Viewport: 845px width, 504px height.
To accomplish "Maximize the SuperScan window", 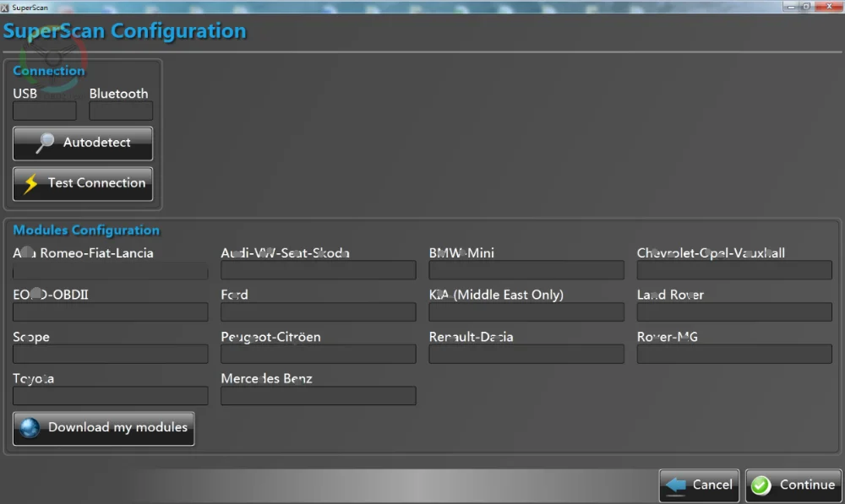I will [x=806, y=7].
